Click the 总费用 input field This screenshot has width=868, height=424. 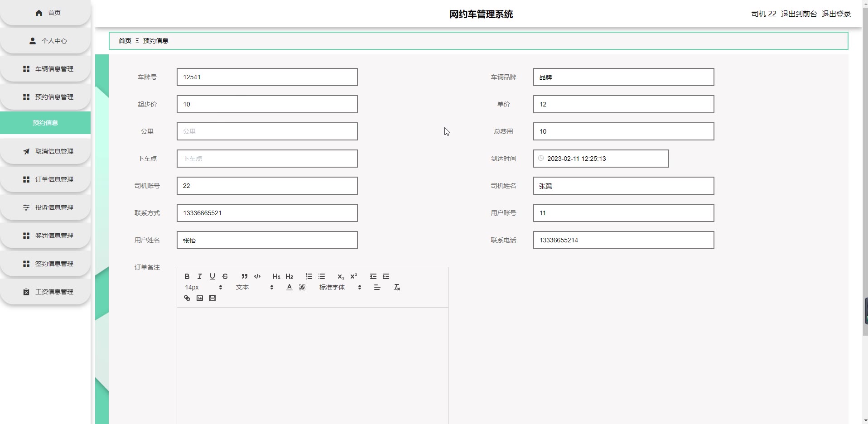coord(623,131)
